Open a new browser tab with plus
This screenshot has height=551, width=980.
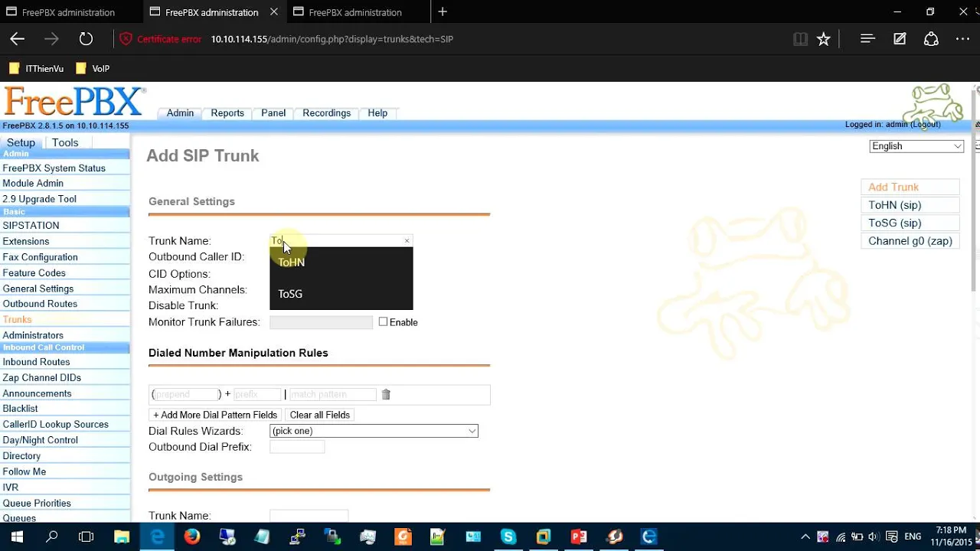click(x=443, y=11)
